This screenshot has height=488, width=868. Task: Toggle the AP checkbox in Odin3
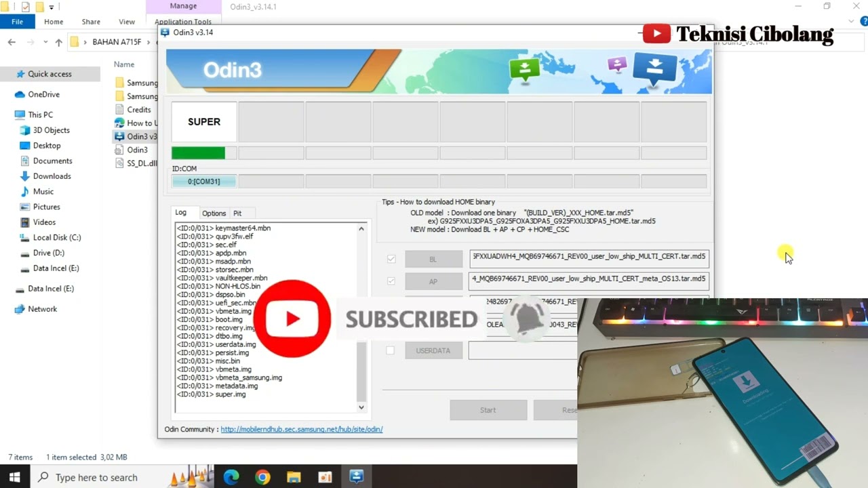(x=391, y=281)
